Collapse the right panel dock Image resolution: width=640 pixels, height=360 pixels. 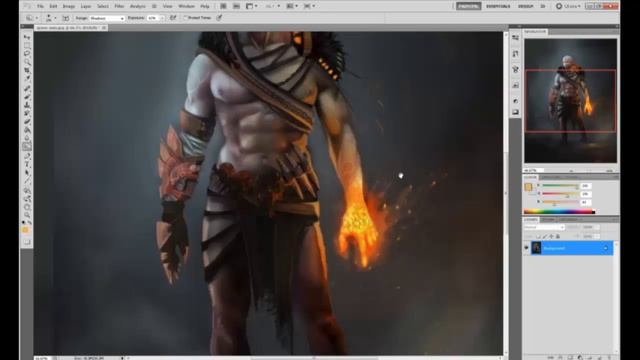[617, 26]
